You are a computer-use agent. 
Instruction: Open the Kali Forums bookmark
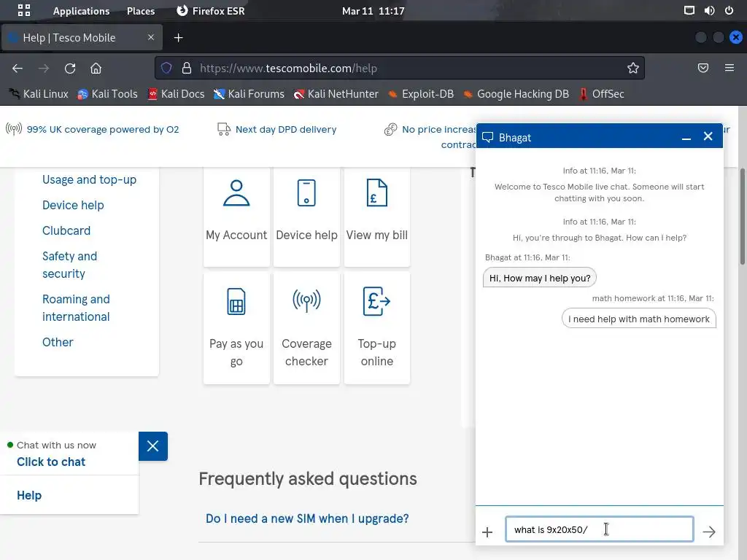pos(249,94)
